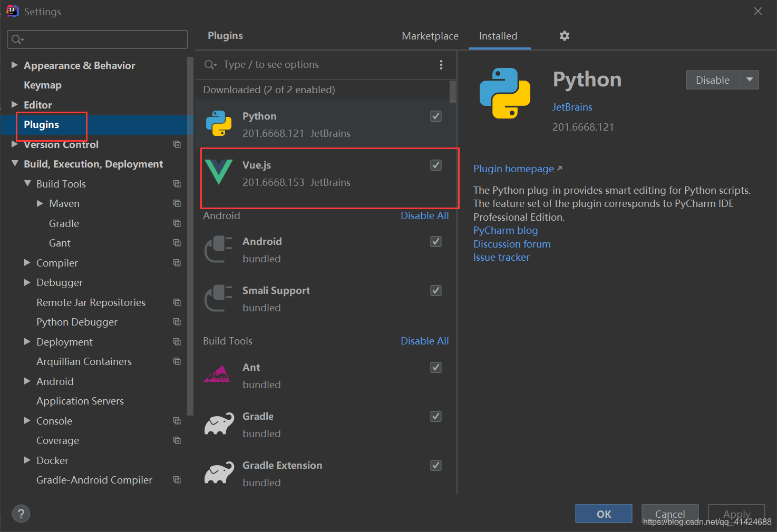The height and width of the screenshot is (532, 777).
Task: Open the PyCharm blog link
Action: [x=506, y=230]
